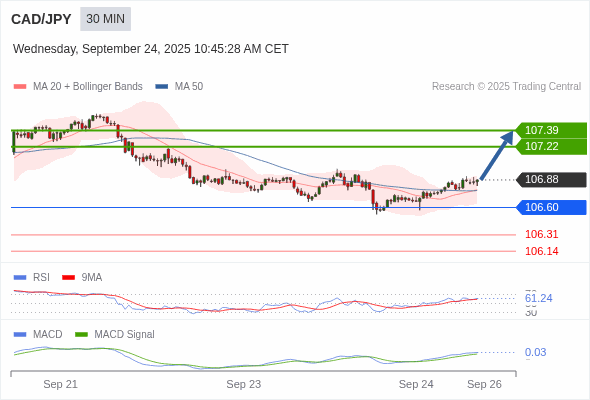Click the MACD blue legend marker
590x400 pixels.
[20, 335]
